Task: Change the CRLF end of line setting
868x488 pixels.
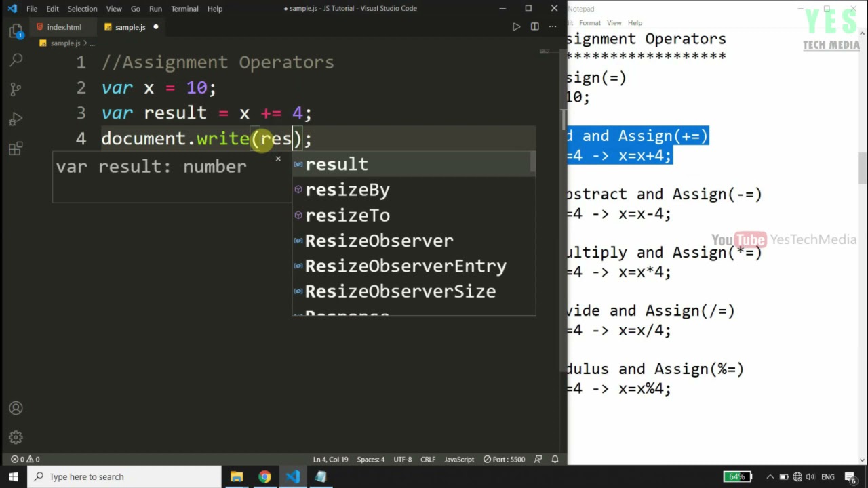Action: 428,459
